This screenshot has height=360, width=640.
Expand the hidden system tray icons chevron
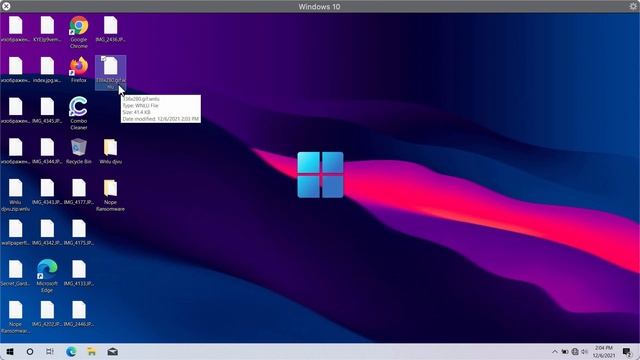tap(555, 351)
